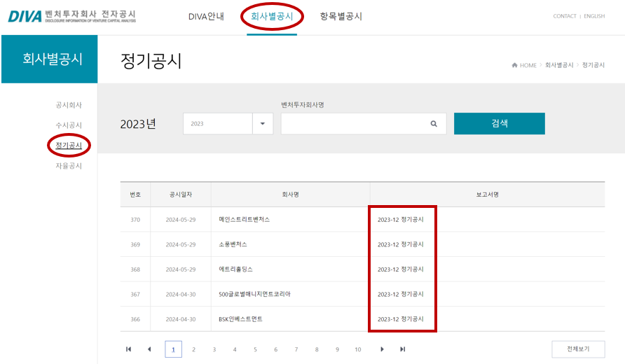Click row number 368
Screen dimensions: 625x364
pyautogui.click(x=135, y=269)
